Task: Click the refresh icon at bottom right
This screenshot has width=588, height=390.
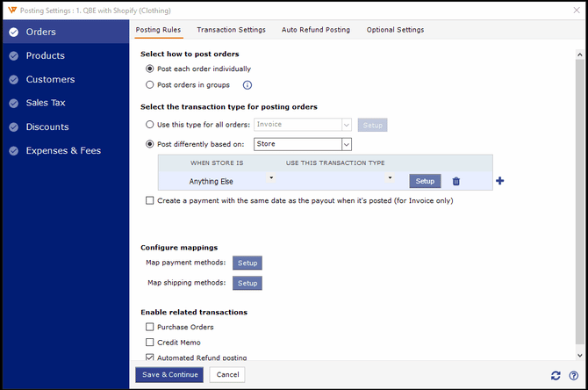Action: 556,375
